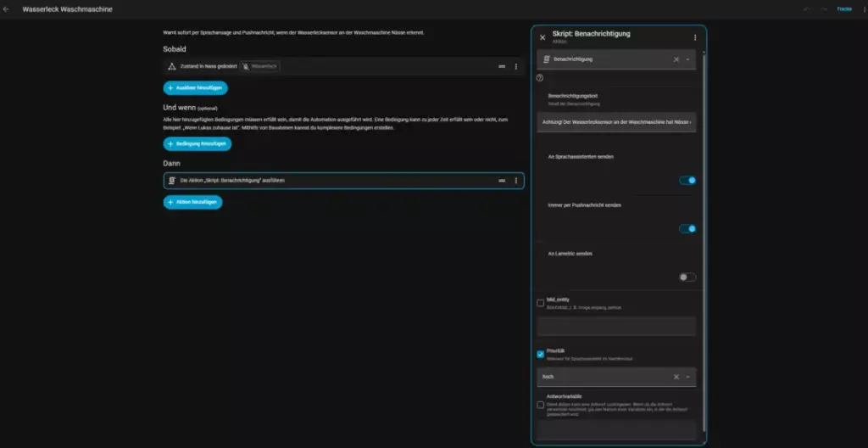The image size is (868, 448).
Task: Click the 'Sobald' section heading
Action: pos(175,49)
